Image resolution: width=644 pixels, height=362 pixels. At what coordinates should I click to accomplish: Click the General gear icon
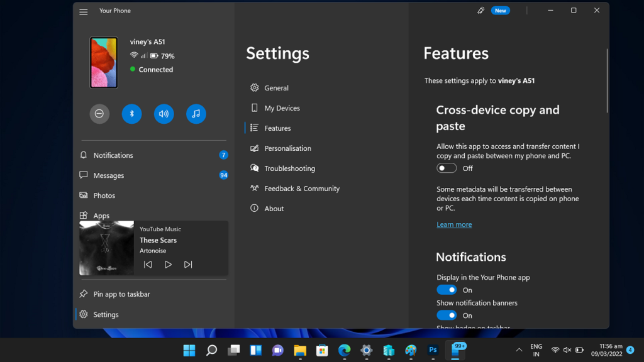click(x=255, y=87)
